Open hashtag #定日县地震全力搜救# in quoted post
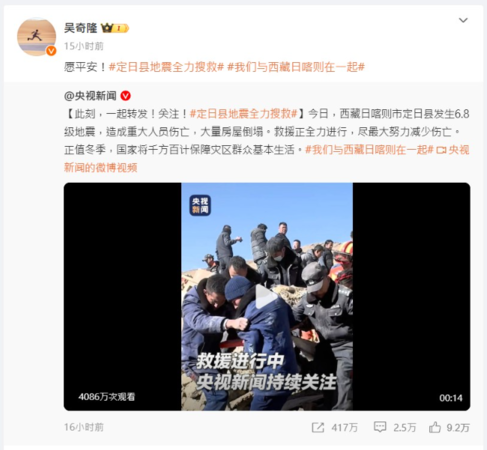 coord(243,114)
